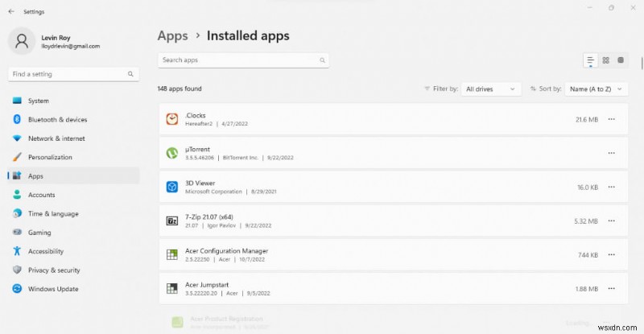Click in the Search apps field
Image resolution: width=644 pixels, height=334 pixels.
pyautogui.click(x=243, y=60)
